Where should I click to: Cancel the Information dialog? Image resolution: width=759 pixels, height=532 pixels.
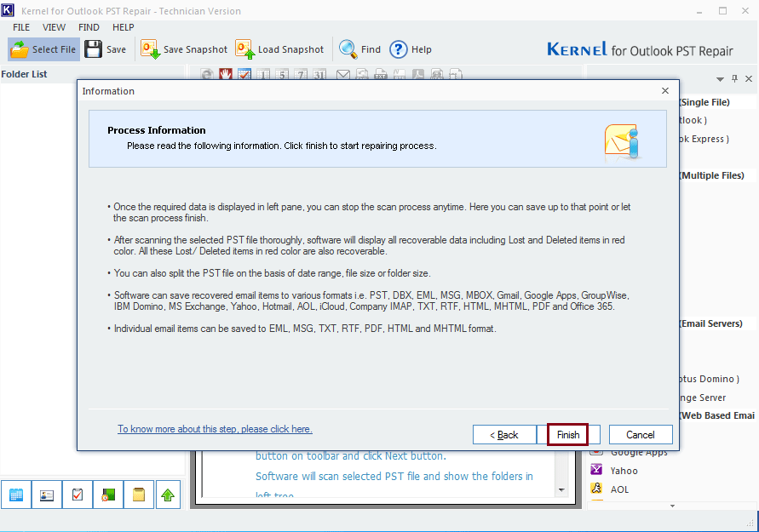pyautogui.click(x=641, y=435)
